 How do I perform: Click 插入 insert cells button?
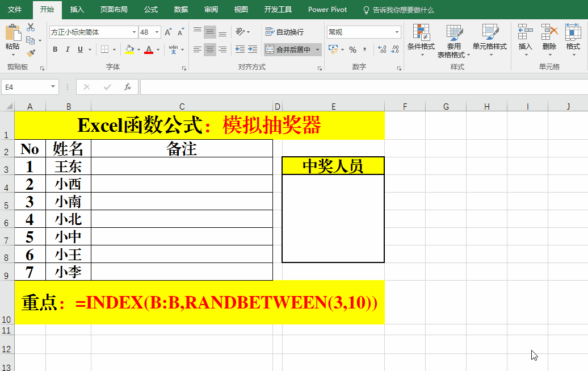click(x=526, y=40)
